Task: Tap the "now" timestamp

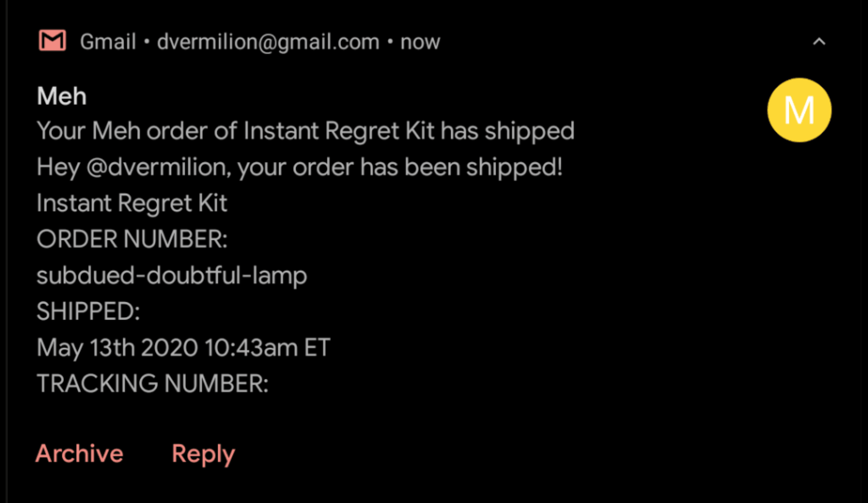Action: tap(420, 42)
